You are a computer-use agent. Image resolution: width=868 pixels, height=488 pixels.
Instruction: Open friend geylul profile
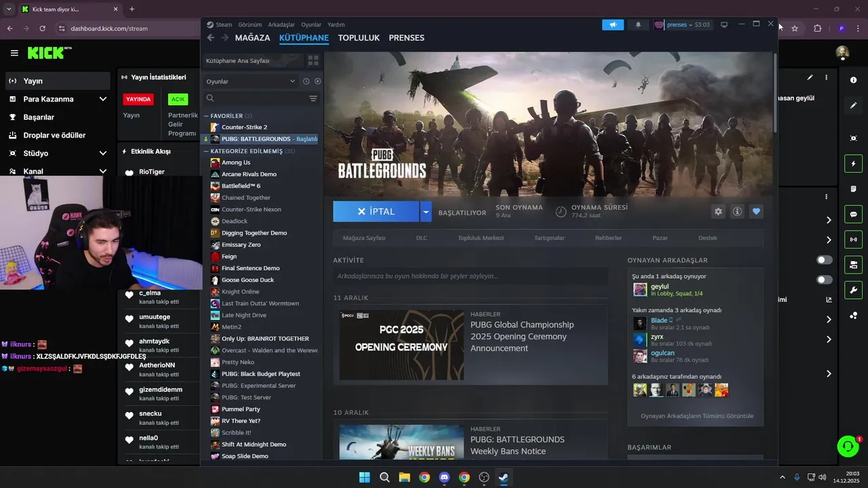(659, 287)
